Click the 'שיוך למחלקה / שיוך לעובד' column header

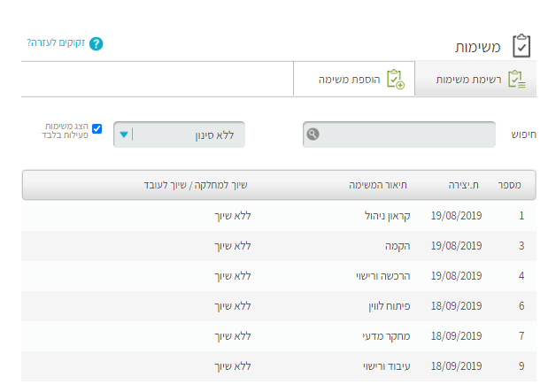point(196,185)
